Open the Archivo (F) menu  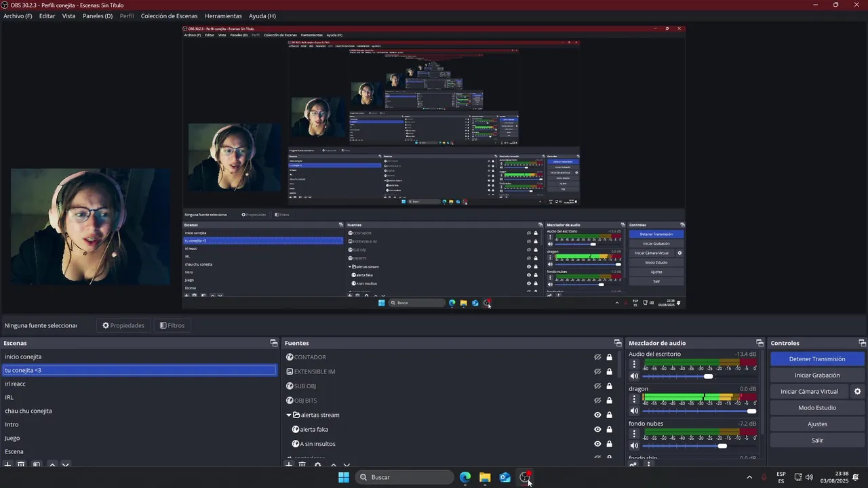click(x=18, y=16)
